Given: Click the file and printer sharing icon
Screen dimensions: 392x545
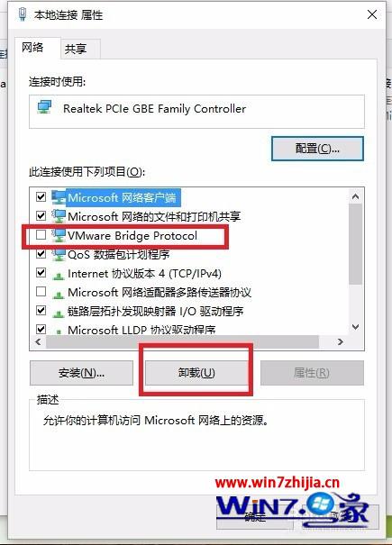Looking at the screenshot, I should pyautogui.click(x=59, y=216).
